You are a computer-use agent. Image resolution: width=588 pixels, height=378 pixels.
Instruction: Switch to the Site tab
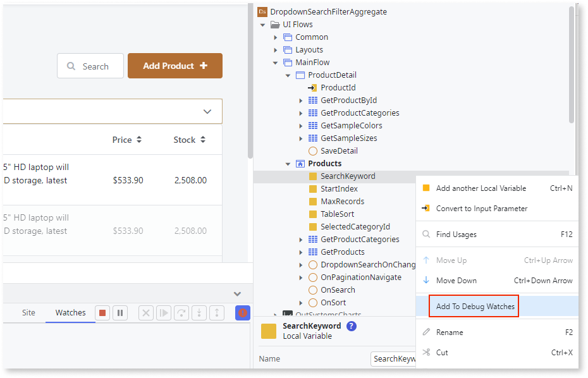coord(28,312)
